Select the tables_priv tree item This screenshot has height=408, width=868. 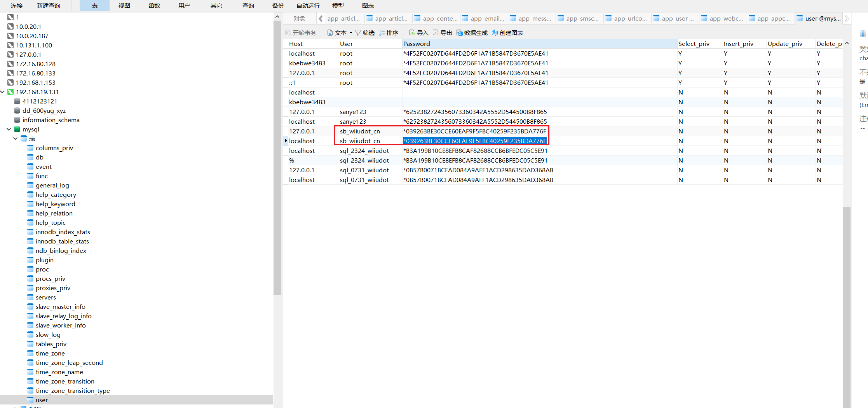[51, 344]
